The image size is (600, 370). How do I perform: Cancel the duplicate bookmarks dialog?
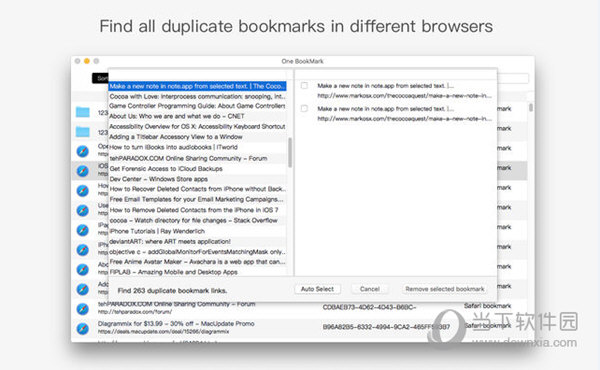pyautogui.click(x=370, y=289)
